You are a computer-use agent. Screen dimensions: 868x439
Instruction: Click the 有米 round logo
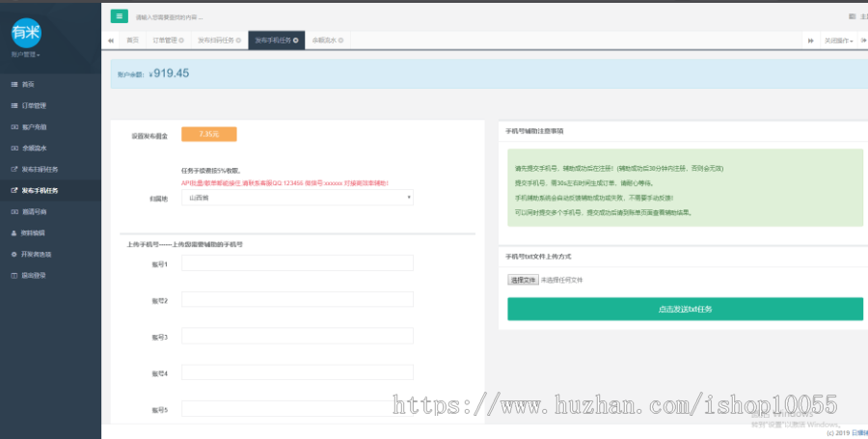pos(26,33)
